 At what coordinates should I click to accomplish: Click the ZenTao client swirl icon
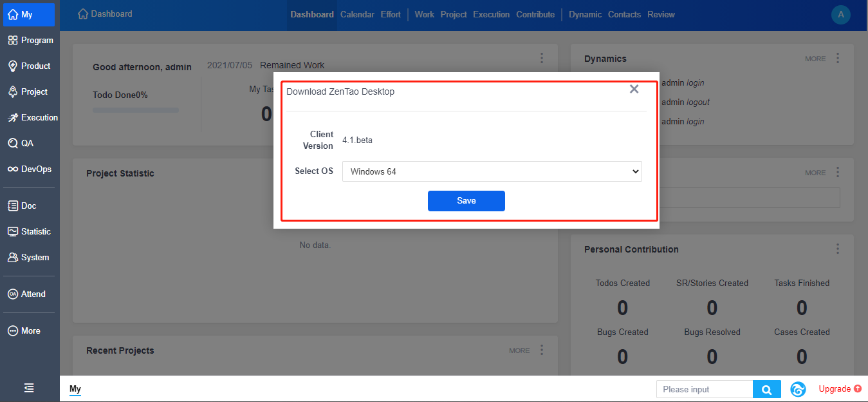799,389
